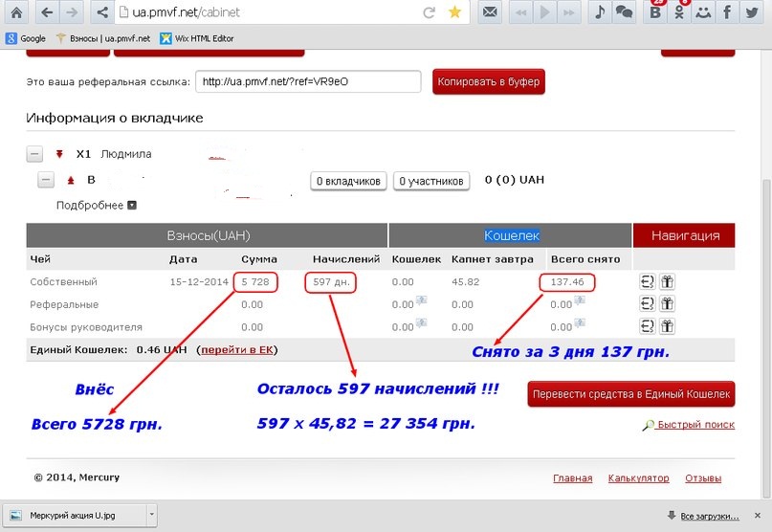This screenshot has height=532, width=772.
Task: Click the music note toolbar icon
Action: coord(600,12)
